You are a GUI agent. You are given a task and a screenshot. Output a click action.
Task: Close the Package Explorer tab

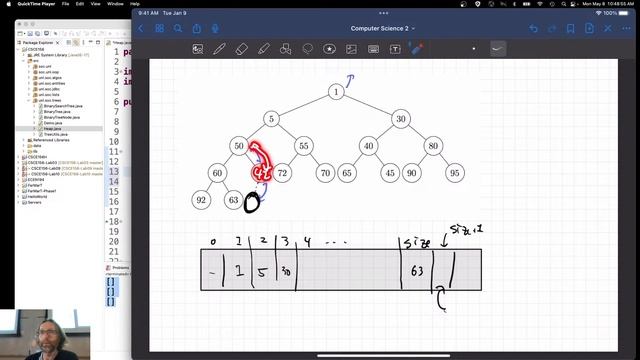pyautogui.click(x=57, y=42)
